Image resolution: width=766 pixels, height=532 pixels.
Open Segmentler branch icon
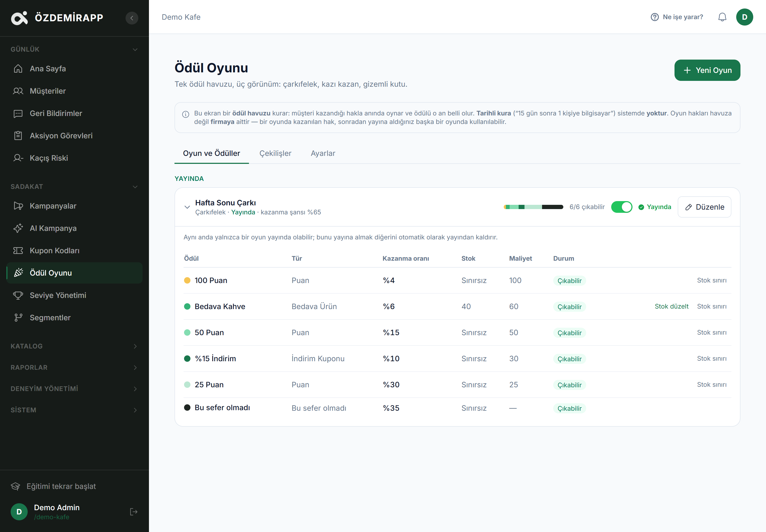coord(18,318)
